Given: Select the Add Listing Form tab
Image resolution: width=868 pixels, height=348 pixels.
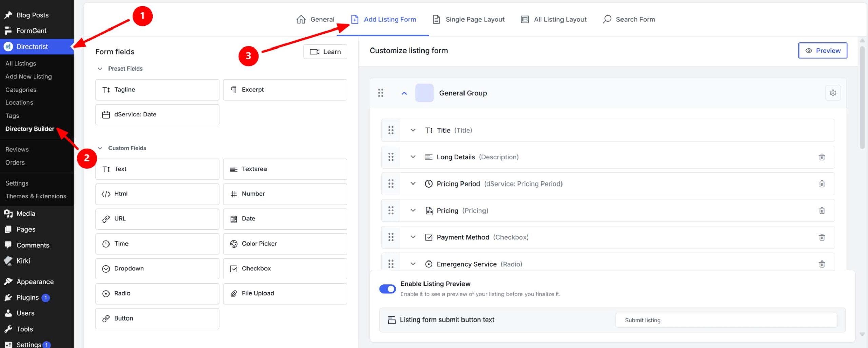Looking at the screenshot, I should click(383, 19).
